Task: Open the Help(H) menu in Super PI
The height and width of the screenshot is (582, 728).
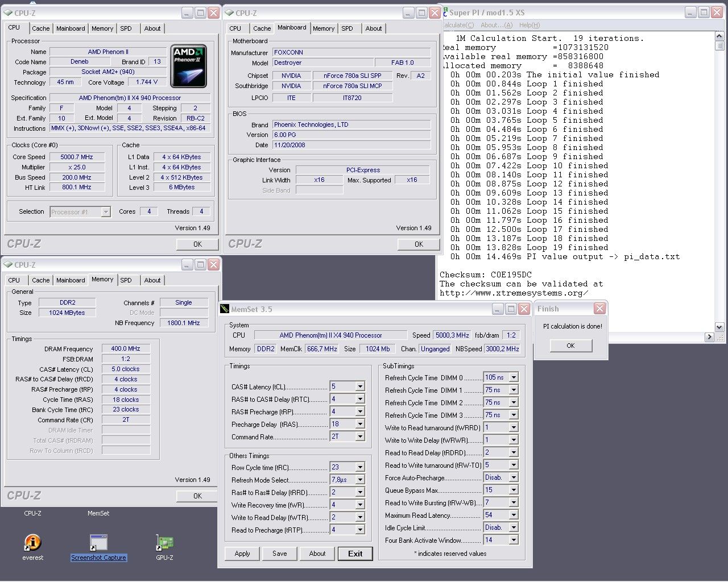Action: click(x=530, y=25)
